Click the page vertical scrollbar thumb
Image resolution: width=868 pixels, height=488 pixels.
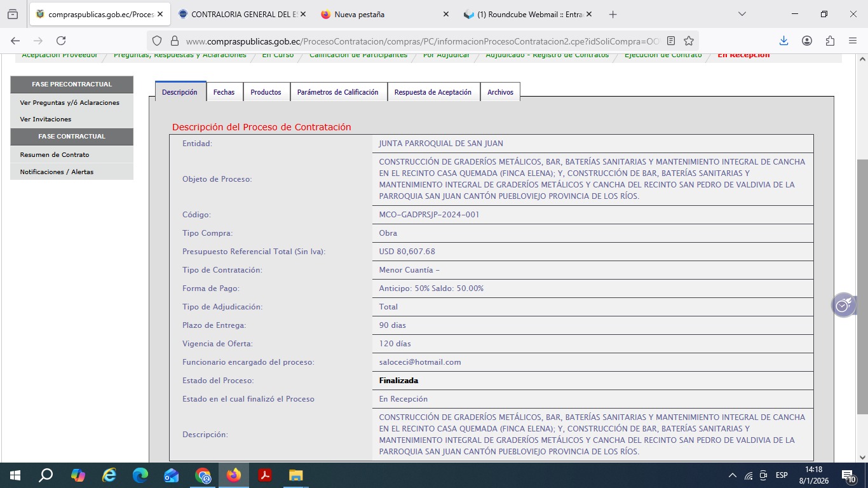[x=862, y=286]
